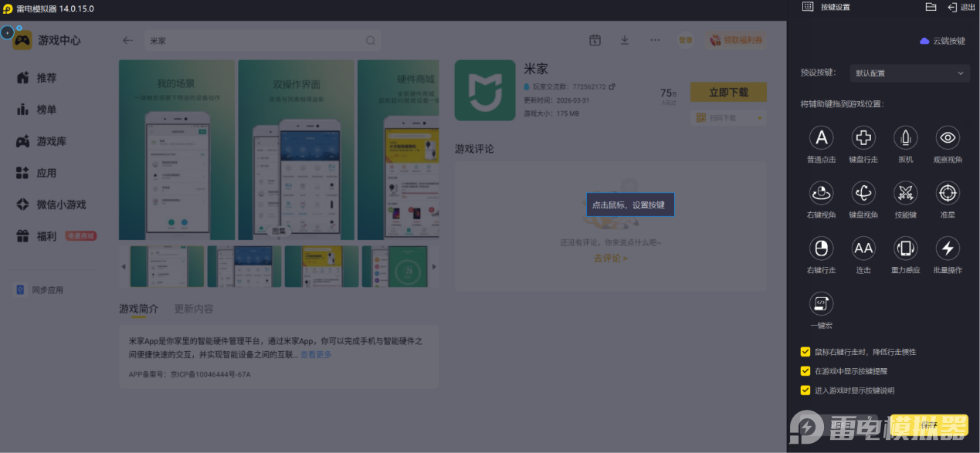Screen dimensions: 980x453
Task: Select the 右键视角 key tool
Action: tap(821, 193)
